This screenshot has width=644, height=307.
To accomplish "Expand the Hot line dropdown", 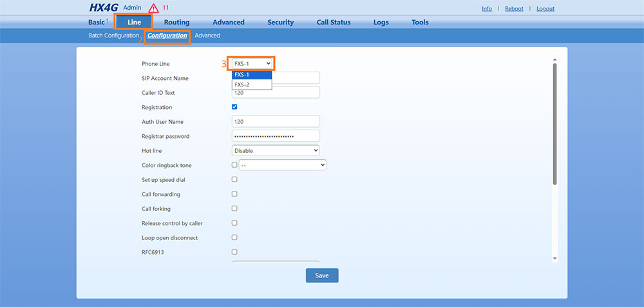I will [x=276, y=150].
